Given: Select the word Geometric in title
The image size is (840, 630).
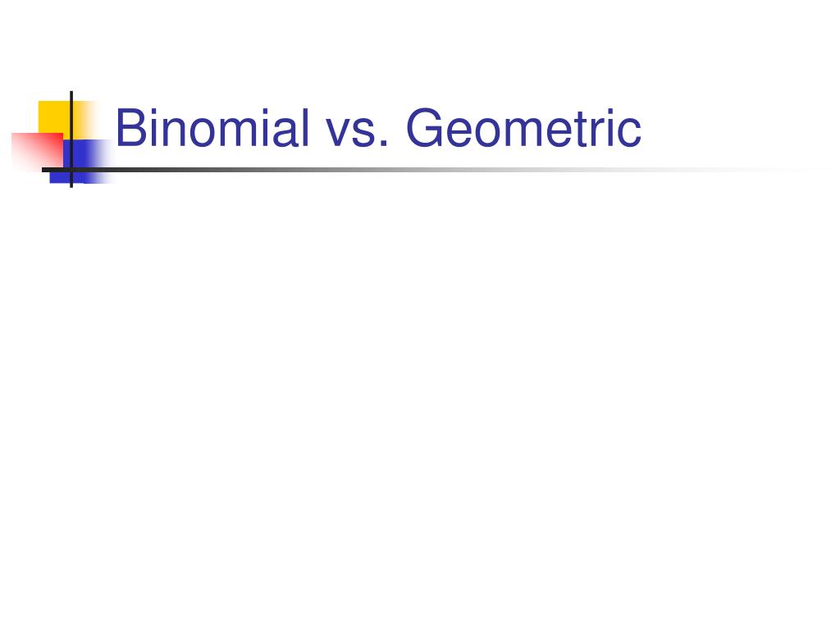Looking at the screenshot, I should [524, 128].
